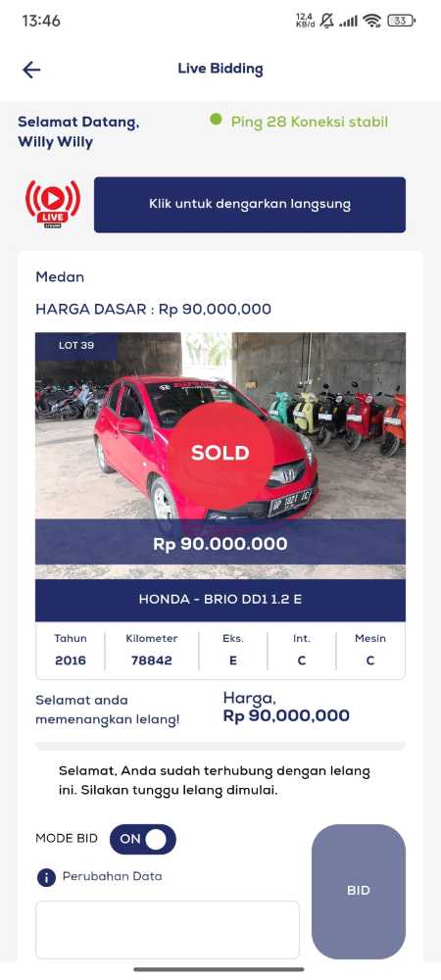Image resolution: width=441 pixels, height=980 pixels.
Task: Tap the green ping connection status dot
Action: tap(217, 119)
